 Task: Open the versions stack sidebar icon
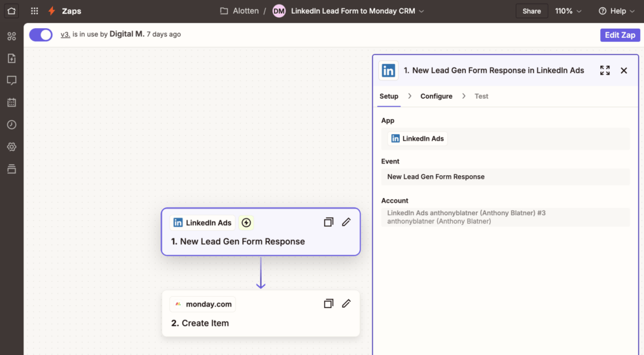coord(12,169)
